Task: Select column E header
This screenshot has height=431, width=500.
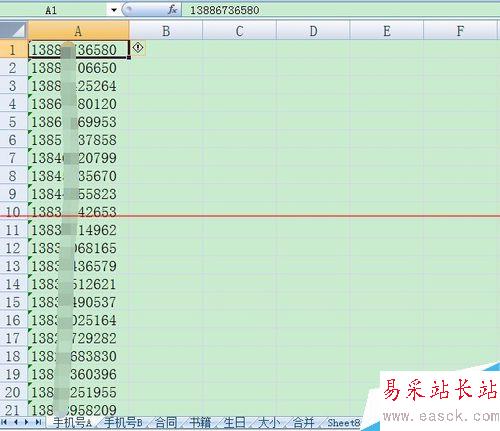Action: pos(387,31)
